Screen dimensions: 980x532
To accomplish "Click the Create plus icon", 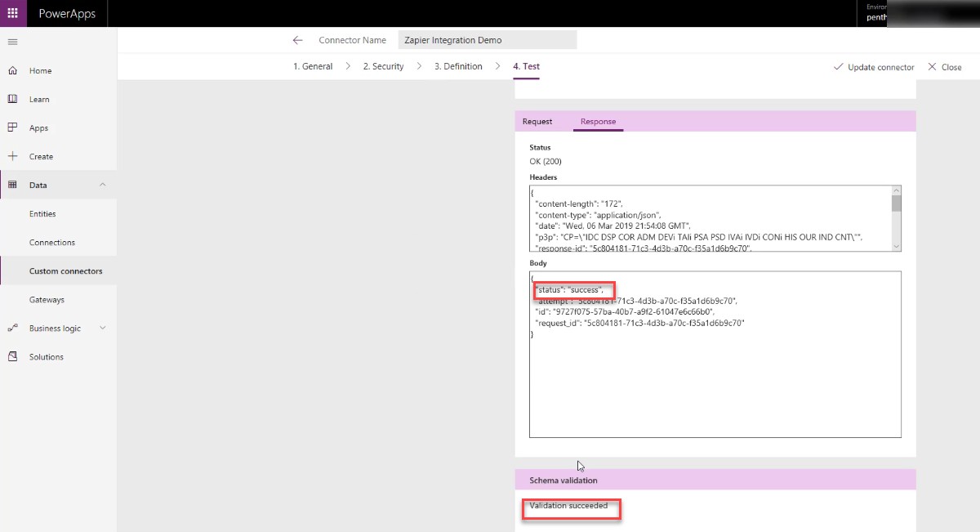I will 12,156.
